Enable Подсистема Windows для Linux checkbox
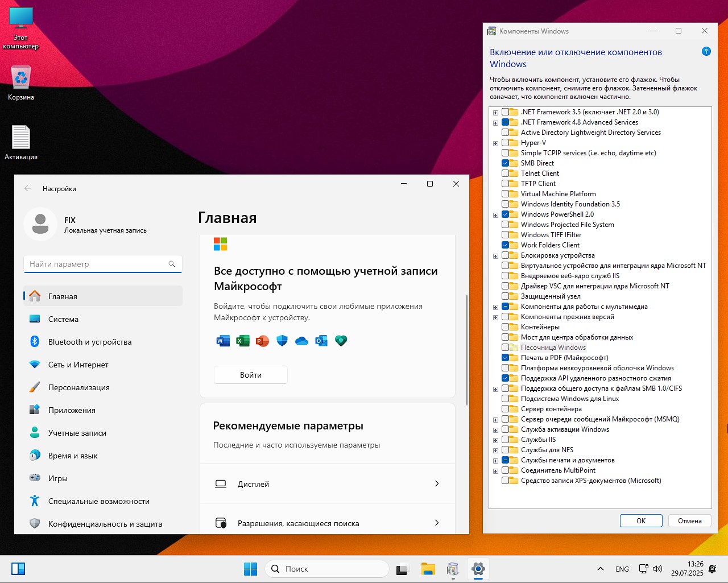 coord(506,399)
